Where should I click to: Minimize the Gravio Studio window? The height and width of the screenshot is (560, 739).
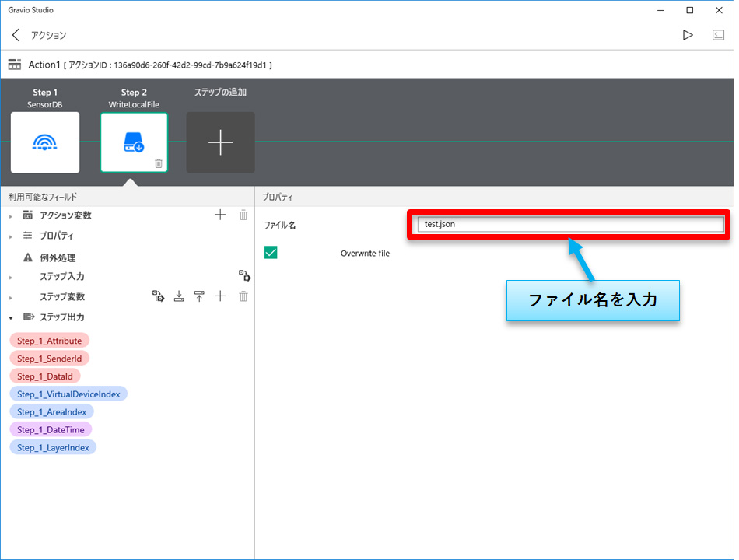[660, 10]
